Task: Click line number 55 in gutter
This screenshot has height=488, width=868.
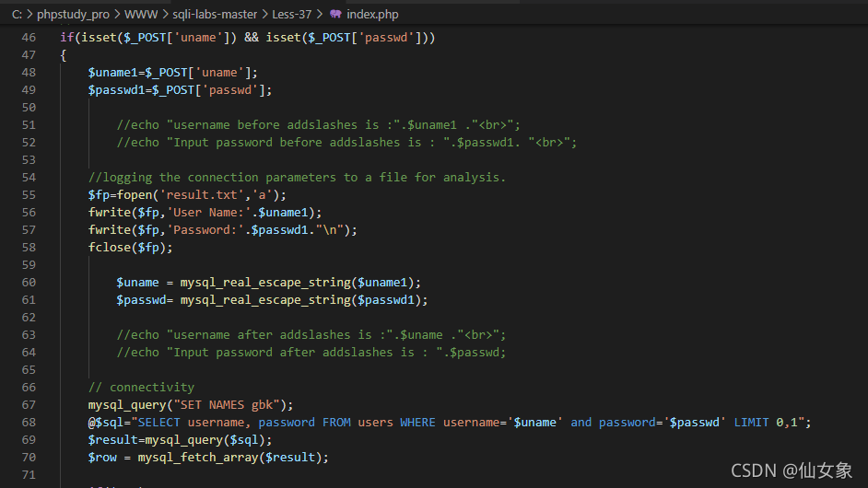Action: (x=29, y=195)
